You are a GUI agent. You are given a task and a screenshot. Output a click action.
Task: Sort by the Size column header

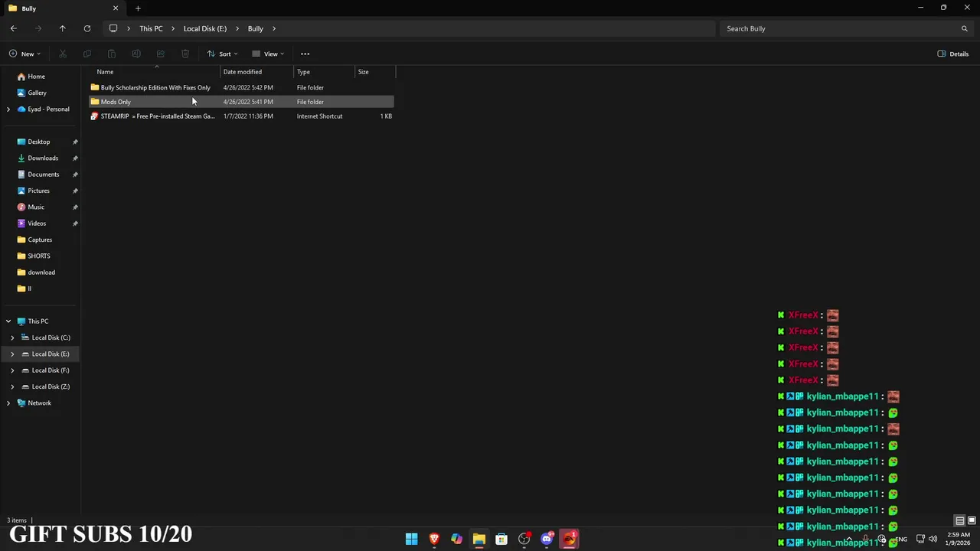click(x=375, y=72)
